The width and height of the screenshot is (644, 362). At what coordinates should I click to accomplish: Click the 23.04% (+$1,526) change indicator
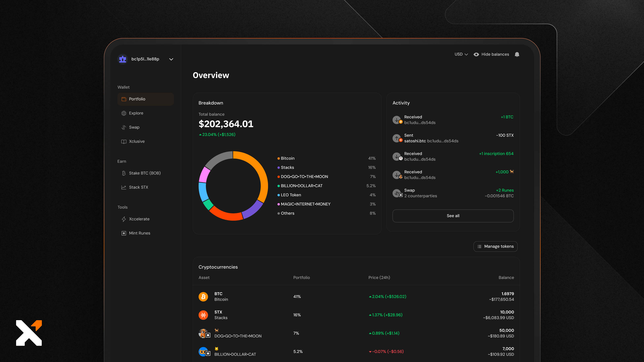pyautogui.click(x=217, y=135)
